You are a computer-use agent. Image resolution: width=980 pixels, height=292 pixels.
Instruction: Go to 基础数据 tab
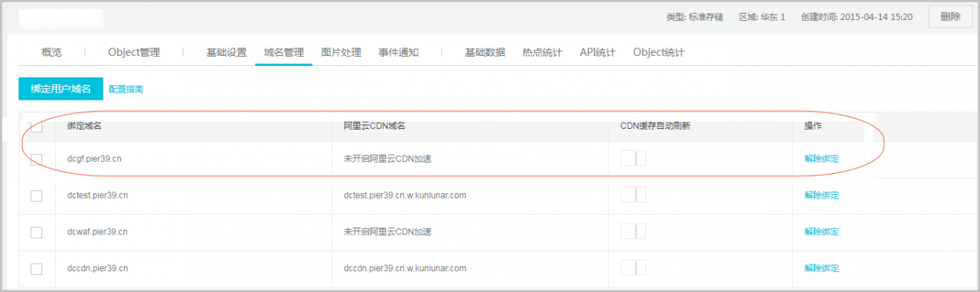(485, 53)
